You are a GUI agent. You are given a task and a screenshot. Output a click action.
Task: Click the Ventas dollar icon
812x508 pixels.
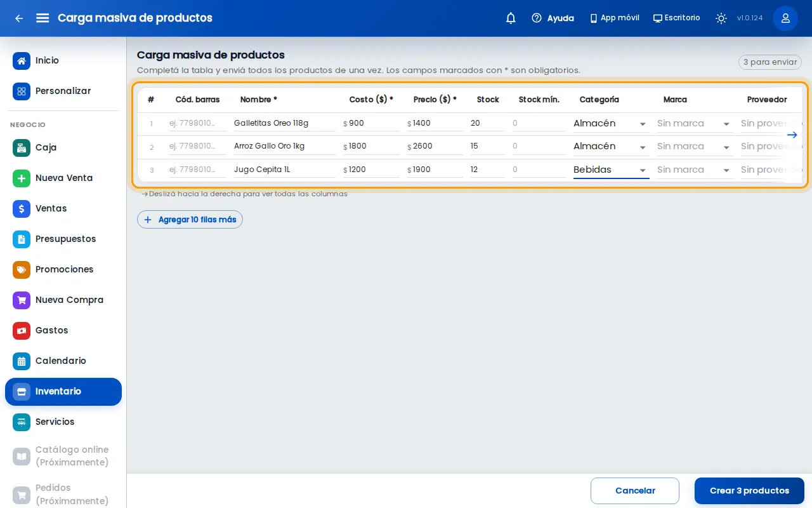click(22, 209)
